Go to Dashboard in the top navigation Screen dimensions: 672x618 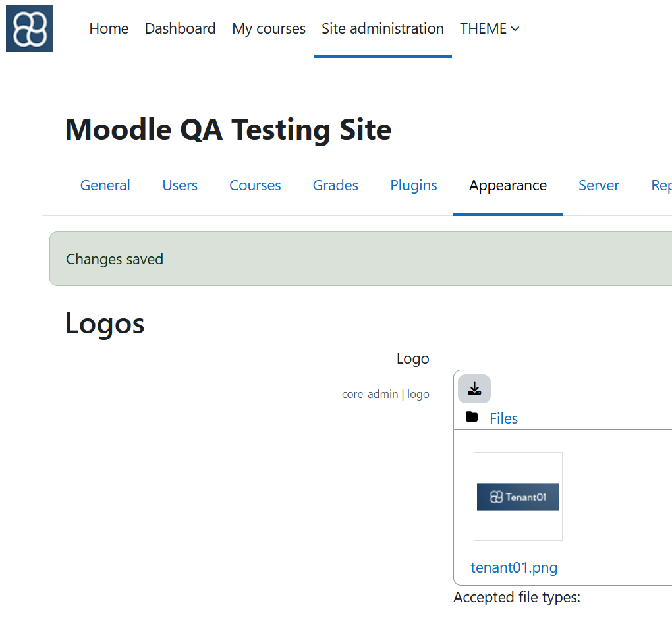click(180, 29)
